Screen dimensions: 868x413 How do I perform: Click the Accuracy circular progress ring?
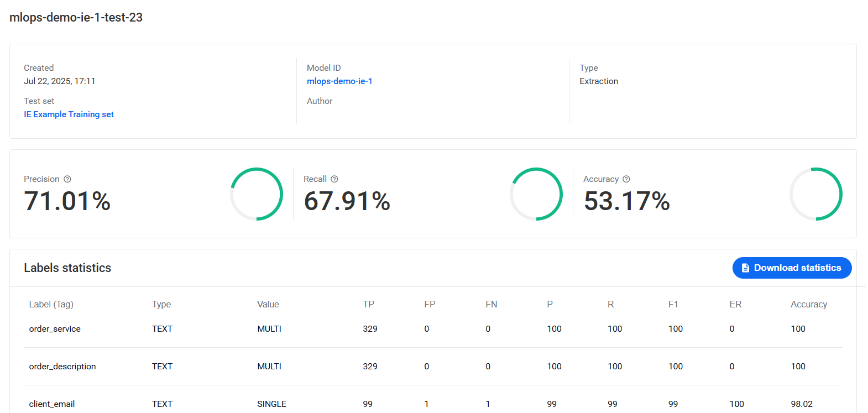click(x=816, y=194)
